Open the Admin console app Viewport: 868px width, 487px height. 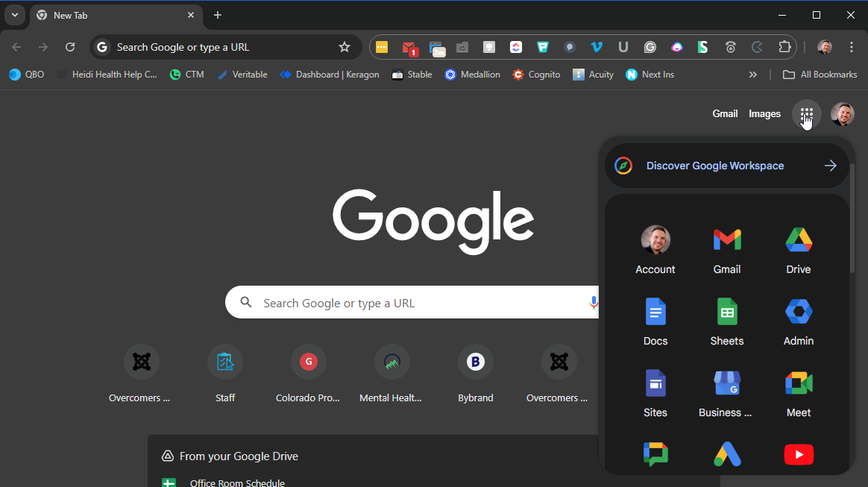pyautogui.click(x=798, y=321)
